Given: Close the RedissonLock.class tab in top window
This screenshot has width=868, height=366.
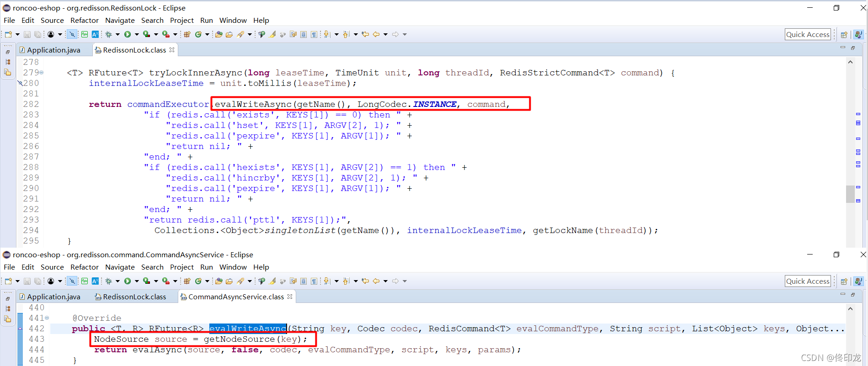Looking at the screenshot, I should 172,50.
